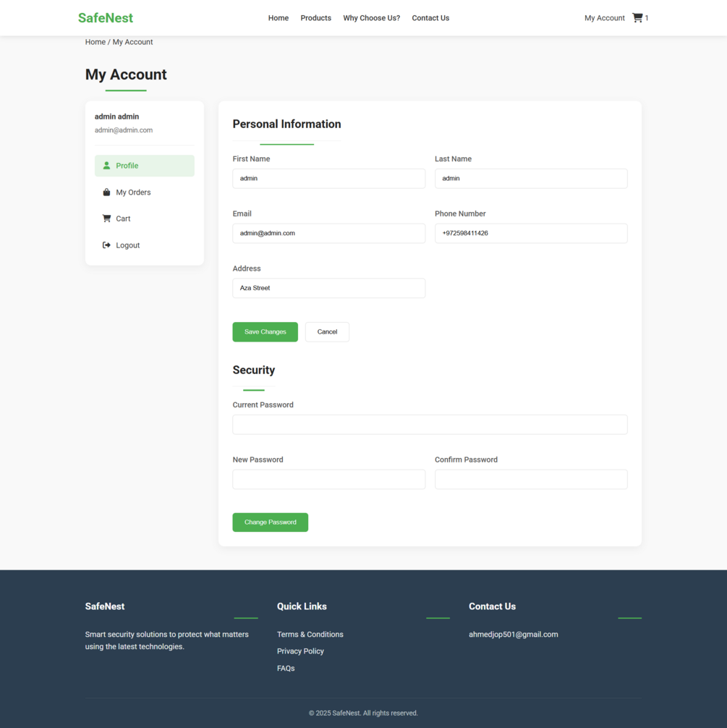
Task: Open the Privacy Policy footer link
Action: 300,651
